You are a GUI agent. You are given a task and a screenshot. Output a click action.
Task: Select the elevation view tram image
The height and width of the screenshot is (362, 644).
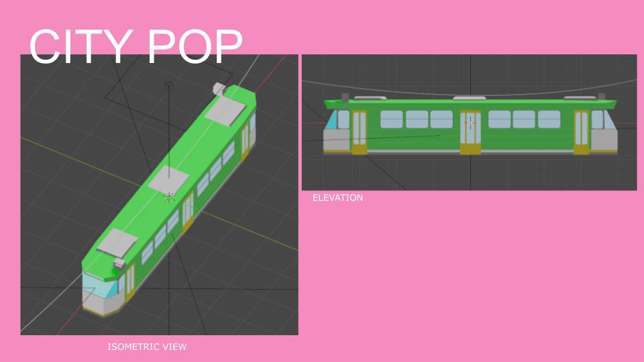point(470,122)
